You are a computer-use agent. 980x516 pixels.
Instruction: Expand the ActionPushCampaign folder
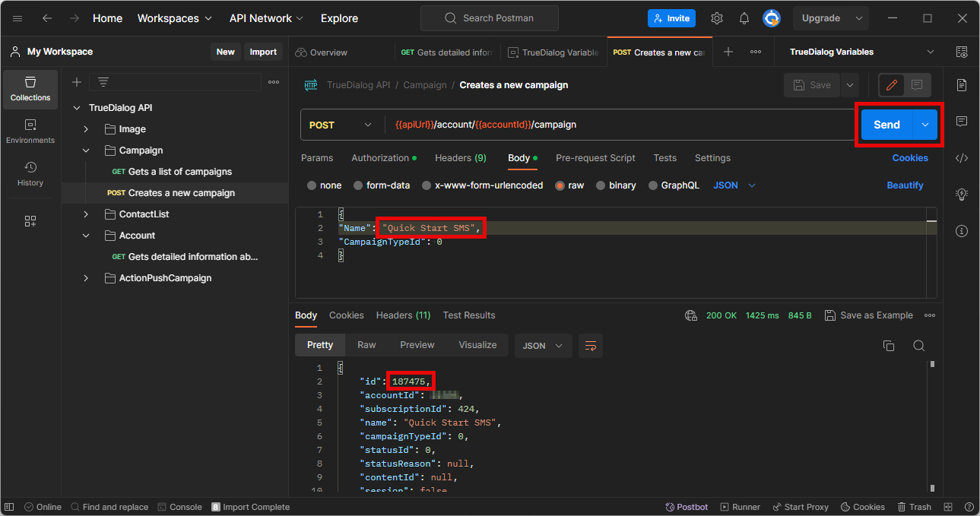pos(86,278)
